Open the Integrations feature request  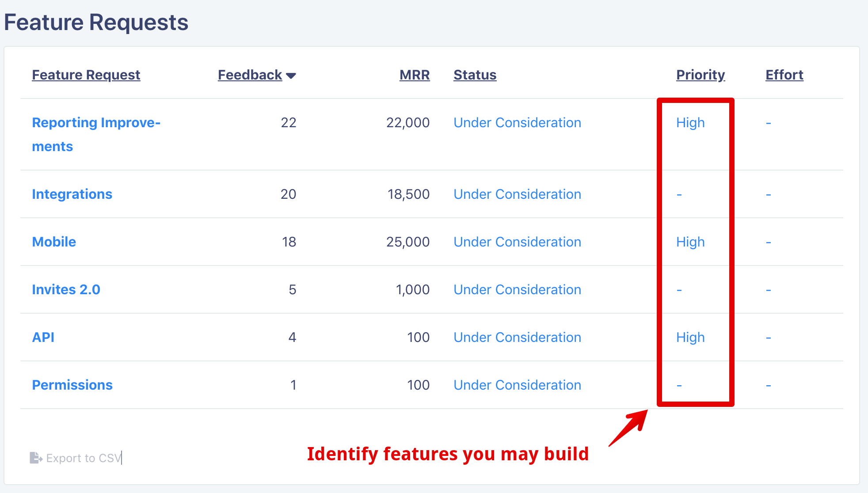click(72, 194)
